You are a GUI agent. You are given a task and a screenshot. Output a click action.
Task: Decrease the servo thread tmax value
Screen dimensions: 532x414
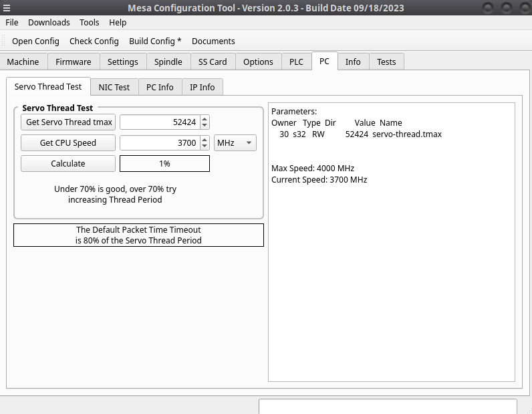click(205, 126)
